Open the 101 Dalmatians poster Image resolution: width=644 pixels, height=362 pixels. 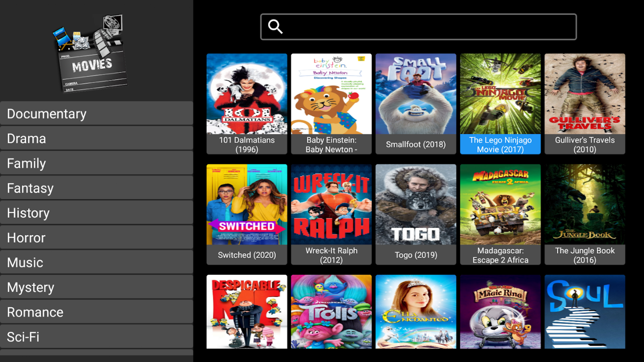point(247,94)
